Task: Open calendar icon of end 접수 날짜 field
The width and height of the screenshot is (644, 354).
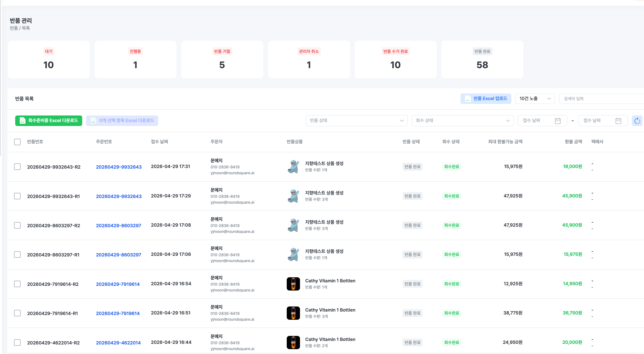Action: coord(618,121)
